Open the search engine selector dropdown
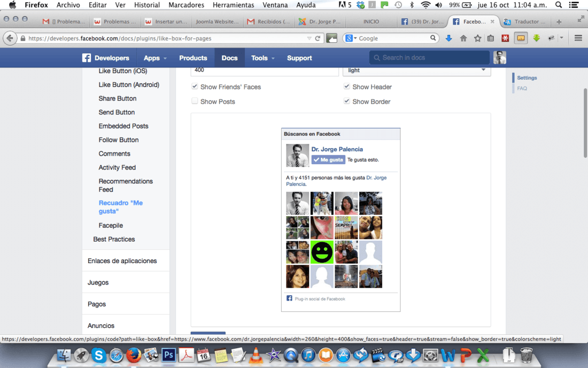The width and height of the screenshot is (588, 368). (351, 39)
